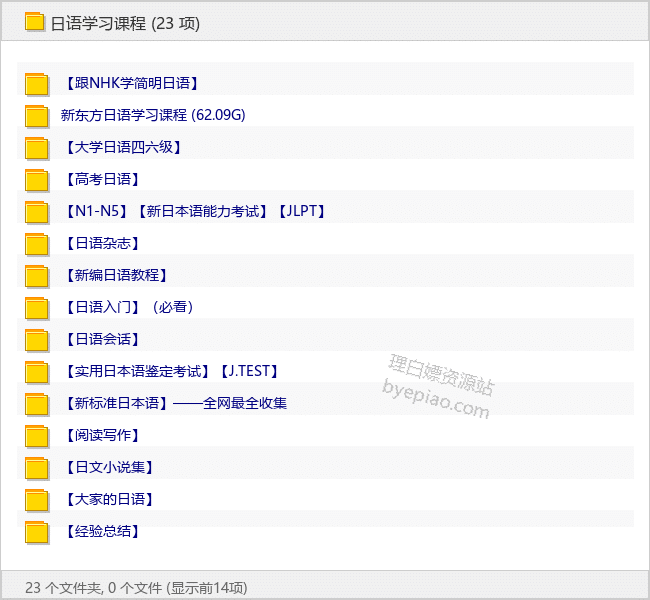Screen dimensions: 650x600
Task: Click folder icon beside 【经验总结】
Action: tap(36, 532)
